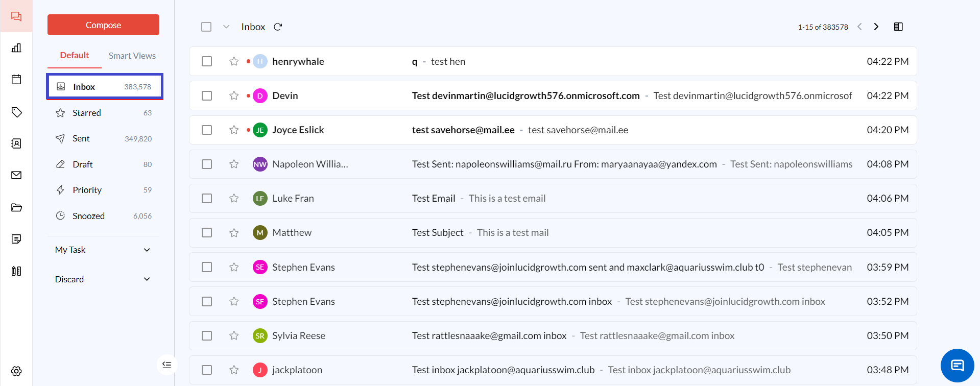
Task: Go to next page of emails
Action: click(876, 27)
